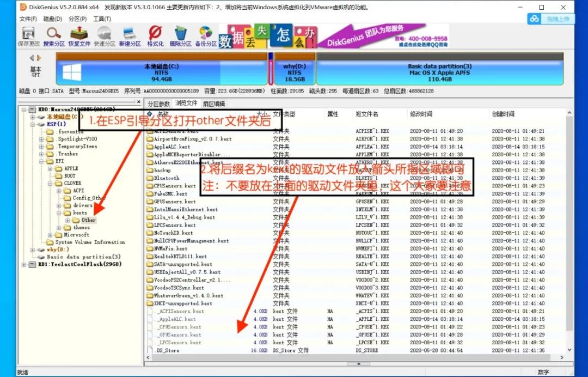Switch to the 分区参数 tab
The image size is (588, 377).
pos(158,104)
